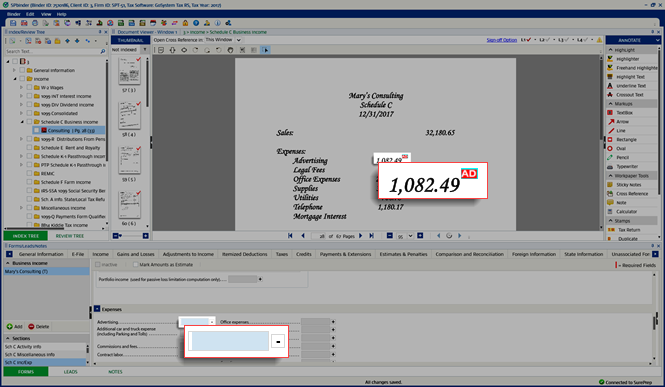Check the REMIC tree checkbox
Screen dimensions: 665x387
coord(29,173)
